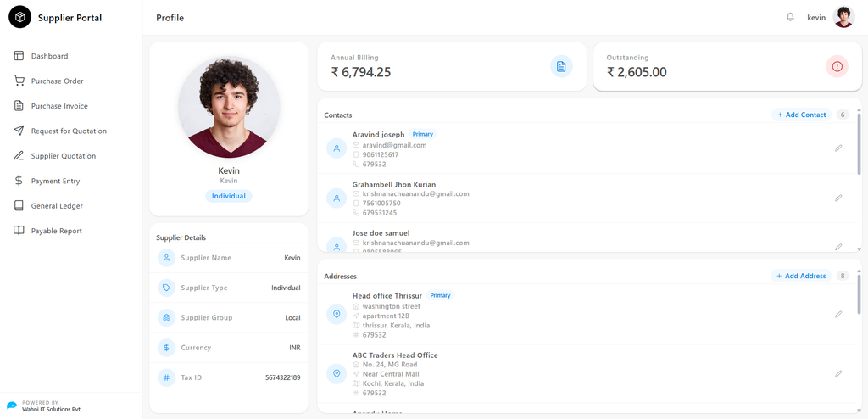868x419 pixels.
Task: Click the Supplier Type tag icon
Action: coord(166,288)
